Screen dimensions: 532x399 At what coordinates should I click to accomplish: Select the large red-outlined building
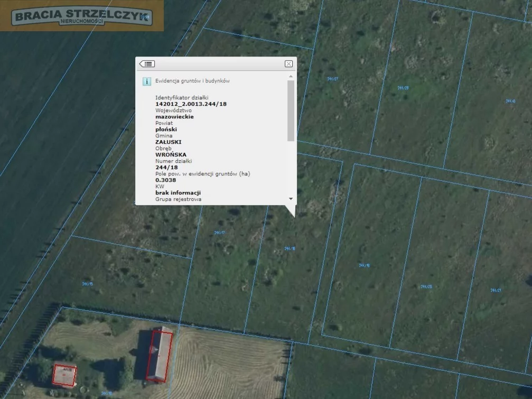(159, 354)
